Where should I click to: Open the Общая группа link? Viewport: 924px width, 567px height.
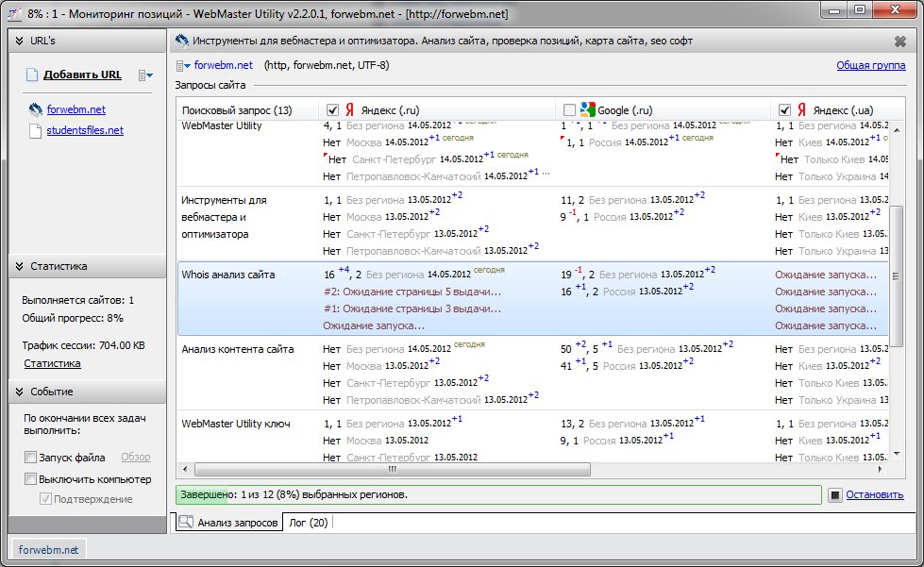tap(869, 66)
